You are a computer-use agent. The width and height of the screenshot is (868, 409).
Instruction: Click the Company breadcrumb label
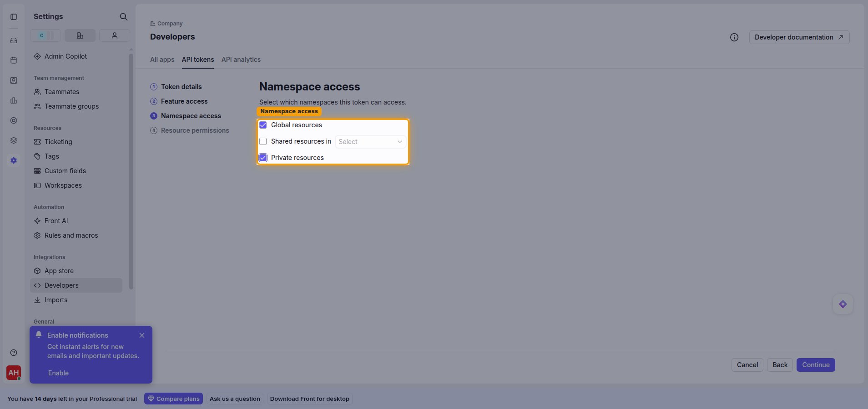170,24
